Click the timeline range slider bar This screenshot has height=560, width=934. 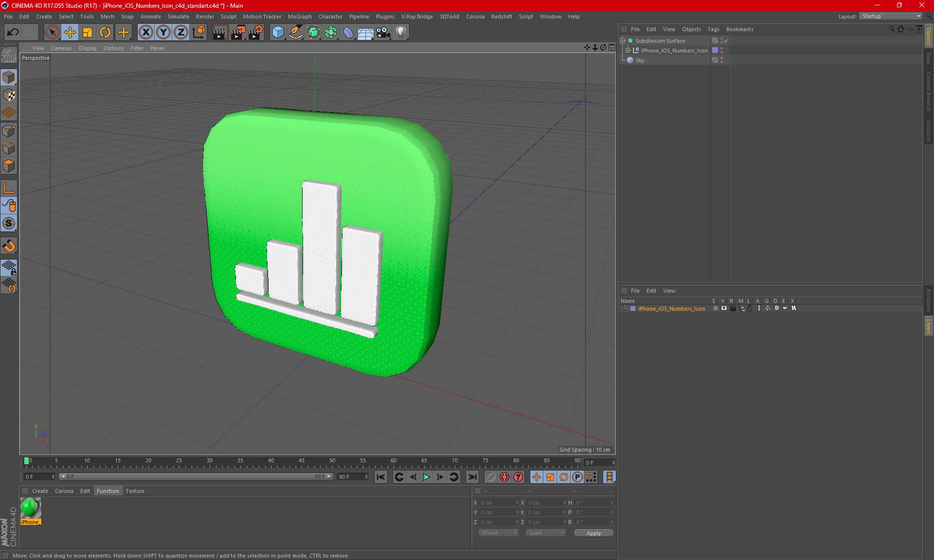pyautogui.click(x=196, y=476)
